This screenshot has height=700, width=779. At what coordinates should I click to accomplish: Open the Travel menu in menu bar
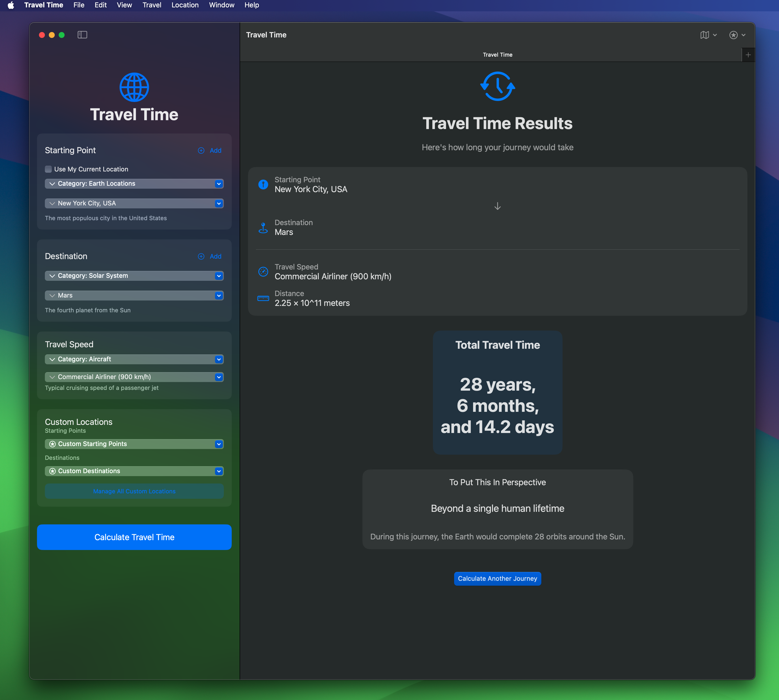[x=152, y=5]
